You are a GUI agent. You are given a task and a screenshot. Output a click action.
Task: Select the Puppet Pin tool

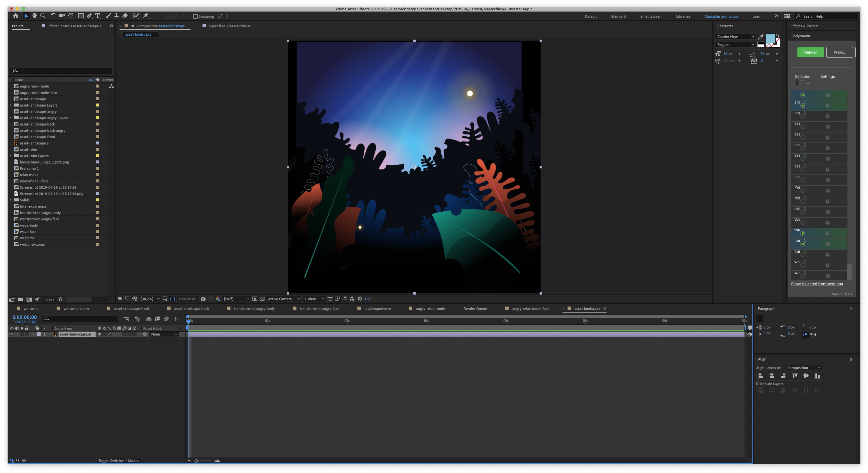coord(146,16)
